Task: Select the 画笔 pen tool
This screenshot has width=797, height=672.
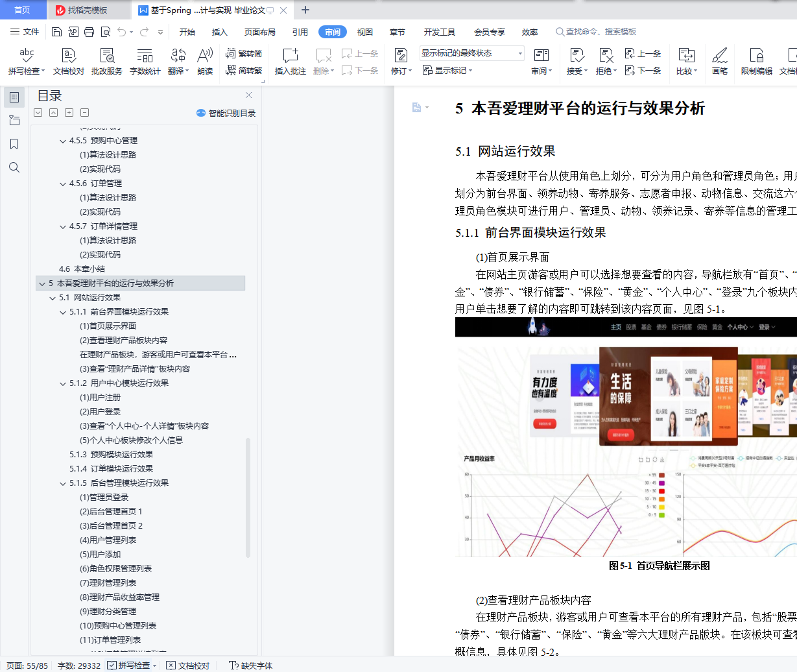Action: 720,62
